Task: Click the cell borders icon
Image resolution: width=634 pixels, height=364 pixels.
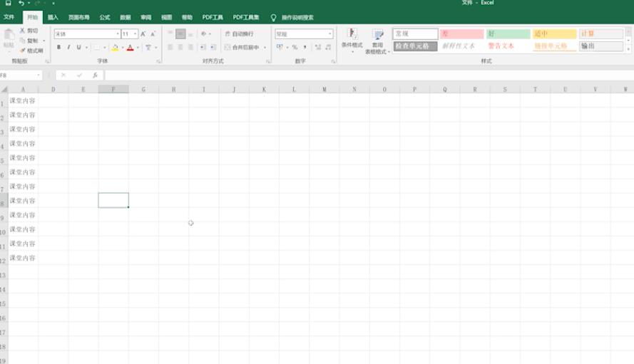Action: (97, 47)
